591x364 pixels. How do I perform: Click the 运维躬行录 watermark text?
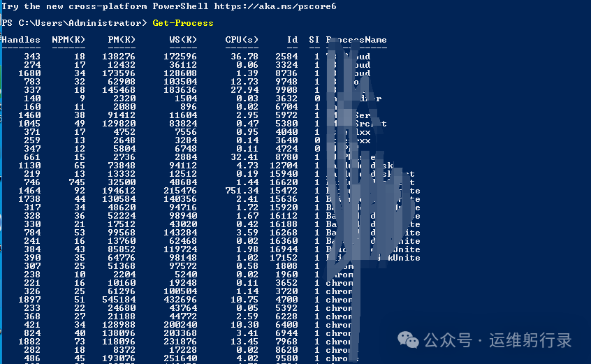(530, 340)
